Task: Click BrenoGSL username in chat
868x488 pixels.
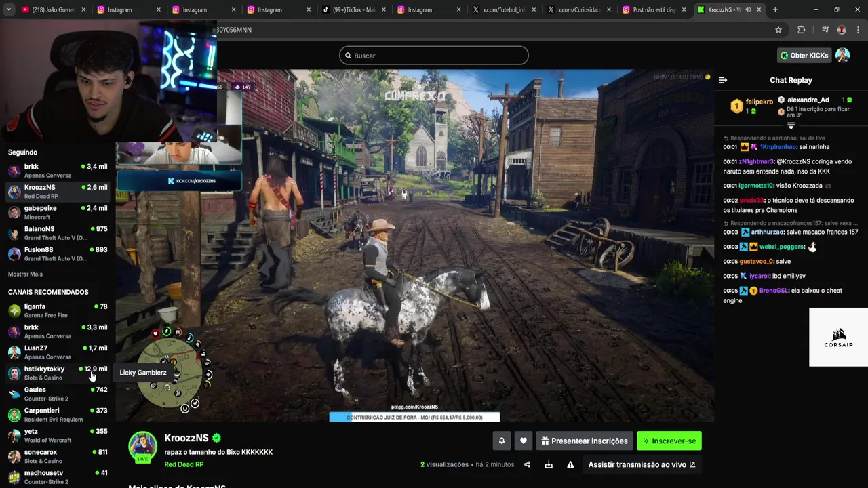Action: [x=773, y=291]
